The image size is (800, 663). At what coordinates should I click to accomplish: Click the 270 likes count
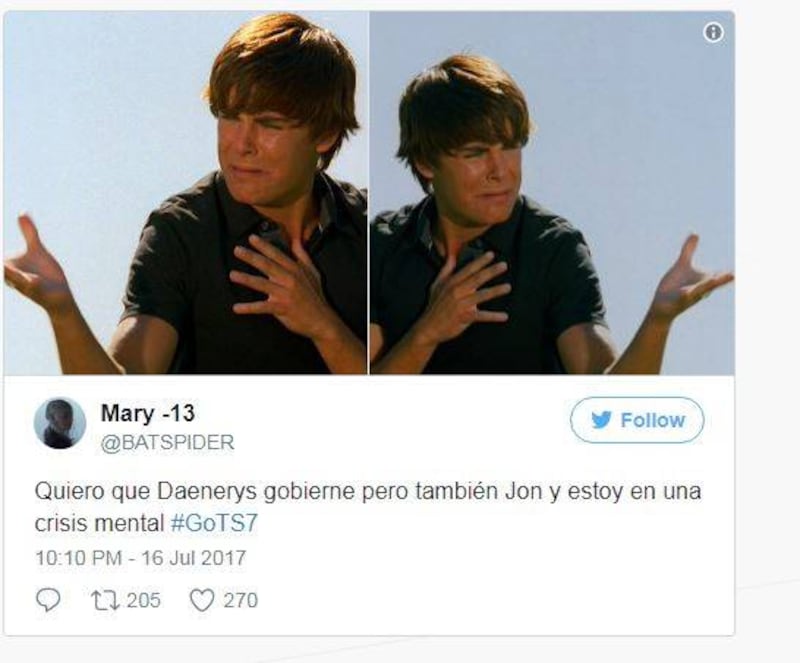pyautogui.click(x=240, y=600)
